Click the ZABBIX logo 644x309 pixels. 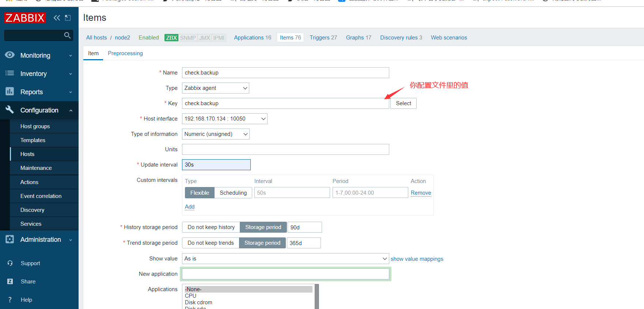(25, 18)
